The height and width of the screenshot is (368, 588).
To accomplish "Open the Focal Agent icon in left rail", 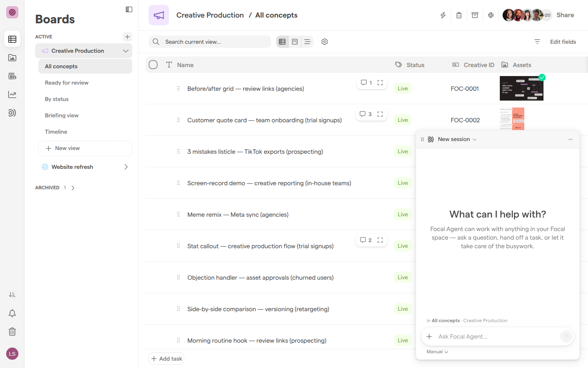I will click(x=12, y=113).
